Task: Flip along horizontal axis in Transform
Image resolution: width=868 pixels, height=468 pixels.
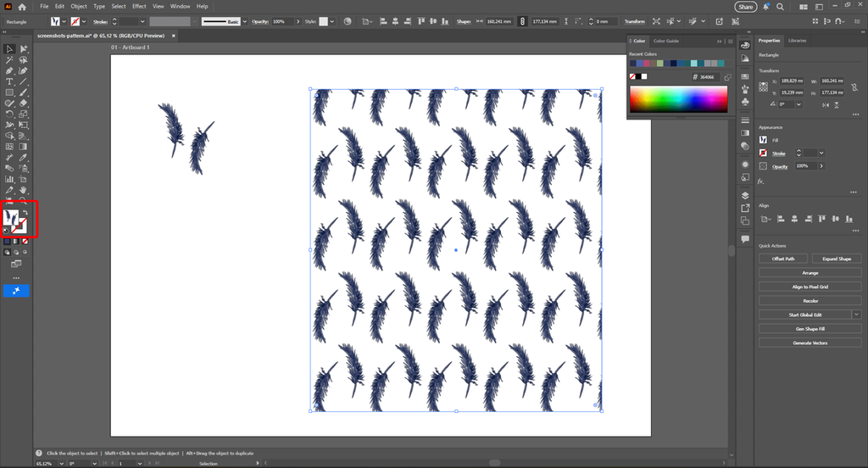Action: (x=826, y=104)
